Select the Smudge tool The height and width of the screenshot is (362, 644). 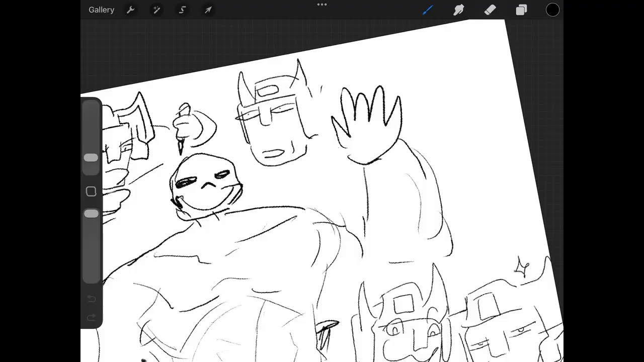pyautogui.click(x=459, y=10)
